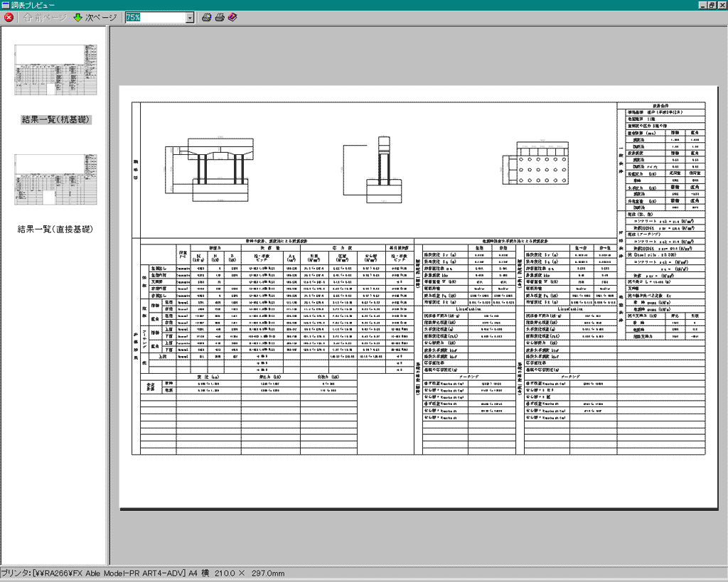This screenshot has width=728, height=582.
Task: Click the 結果一覧(直接基礎) label
Action: pyautogui.click(x=55, y=230)
